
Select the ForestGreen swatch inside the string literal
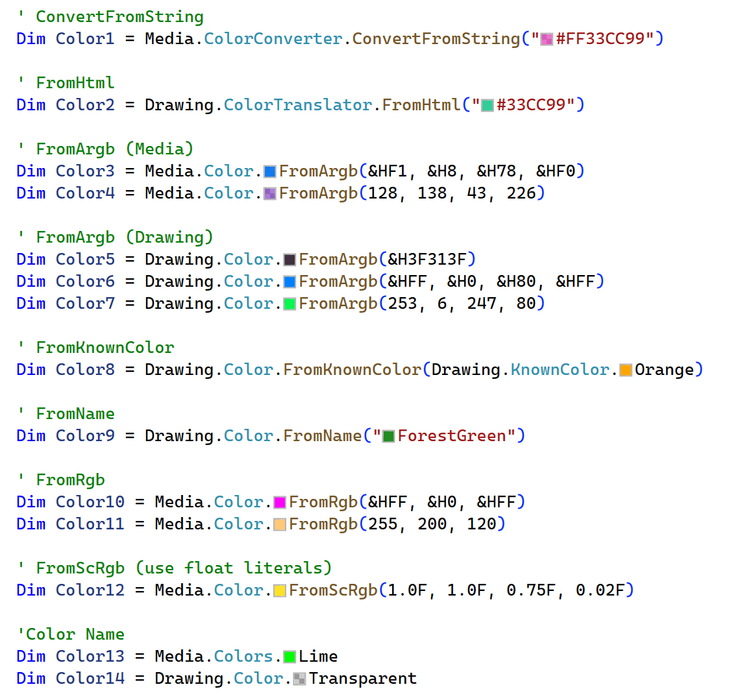(388, 435)
